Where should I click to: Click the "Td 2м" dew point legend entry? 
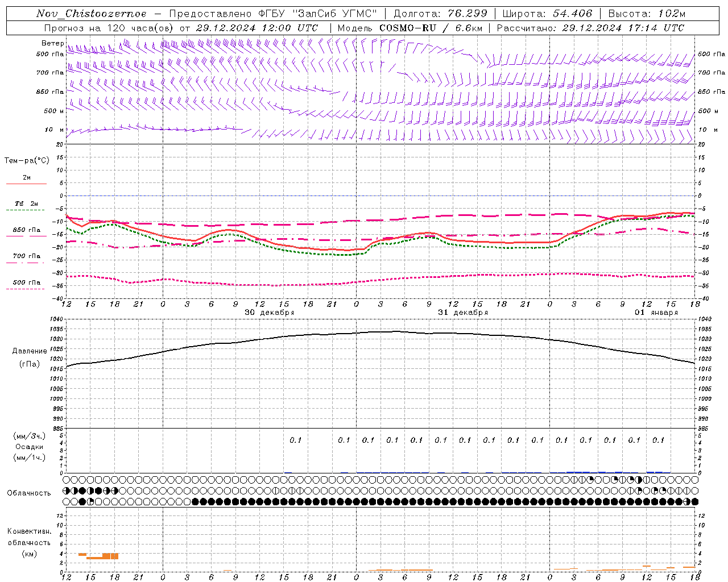click(x=27, y=203)
